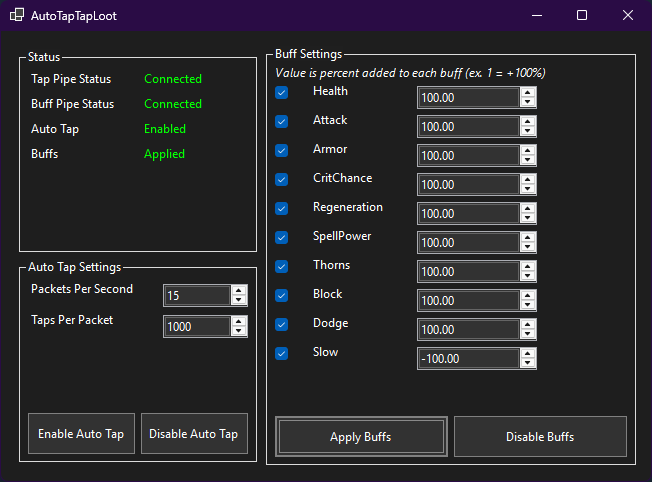652x482 pixels.
Task: Click the Thorns value input field
Action: [469, 272]
